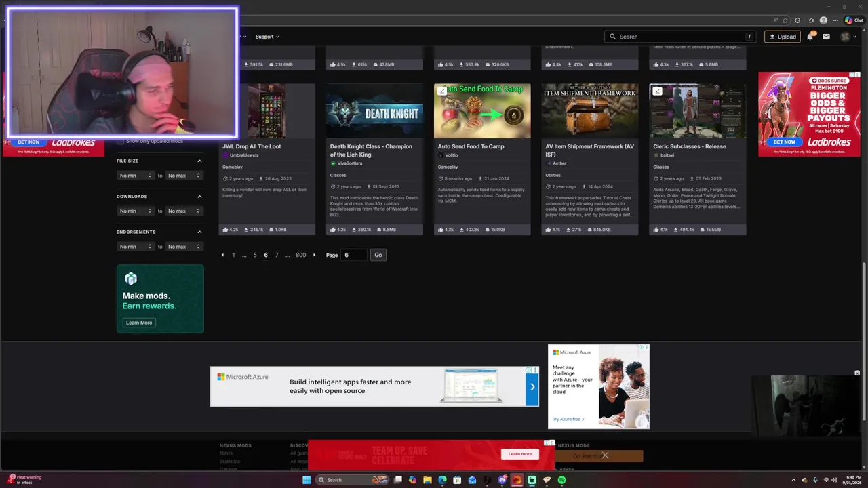Click Learn More on Make mods banner
Image resolution: width=868 pixels, height=488 pixels.
tap(139, 323)
